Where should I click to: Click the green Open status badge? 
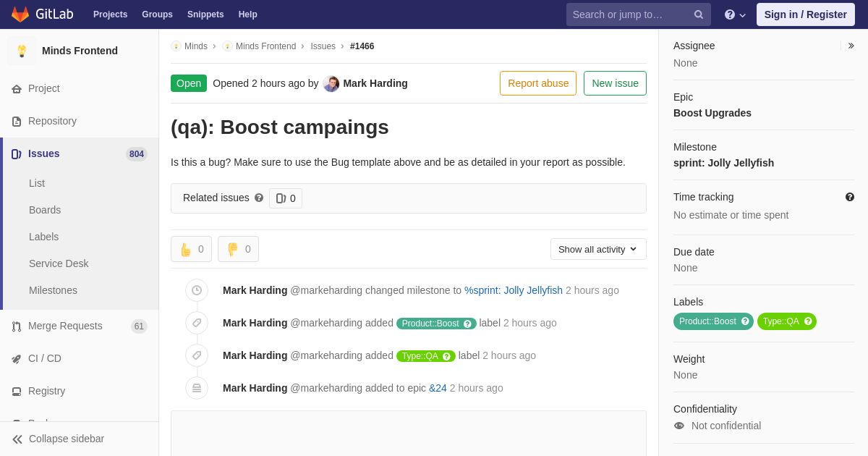point(189,83)
